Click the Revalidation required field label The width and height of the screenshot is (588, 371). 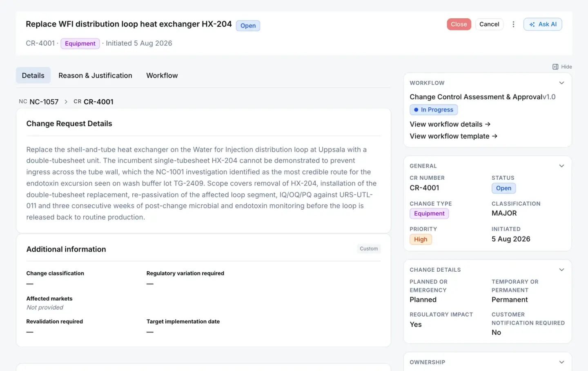click(x=55, y=322)
